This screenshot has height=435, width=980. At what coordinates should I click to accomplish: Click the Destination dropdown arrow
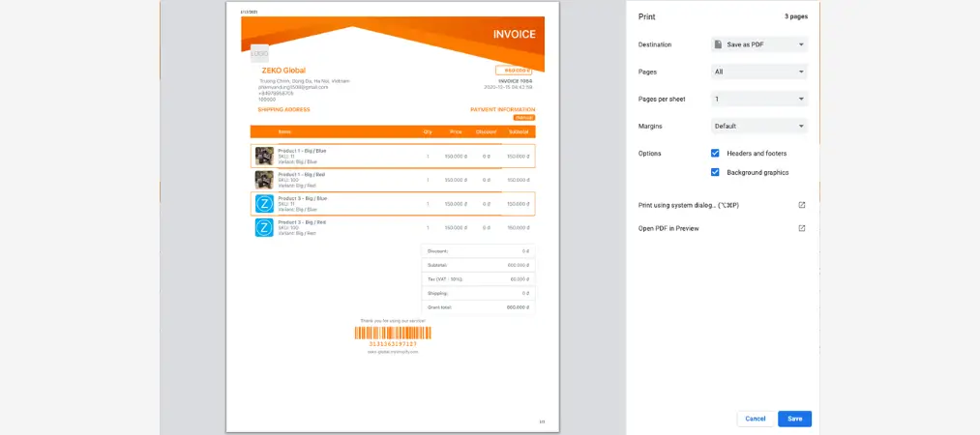point(801,44)
